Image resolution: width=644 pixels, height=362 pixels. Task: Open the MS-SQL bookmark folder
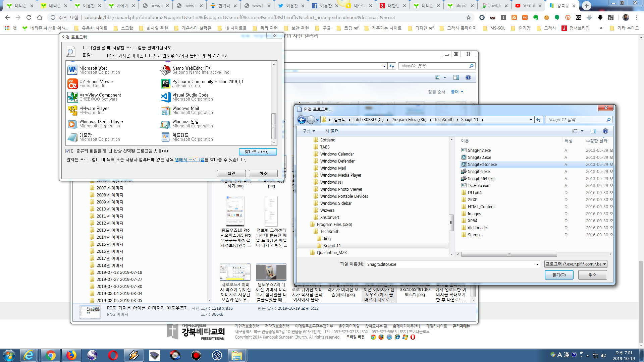point(494,28)
